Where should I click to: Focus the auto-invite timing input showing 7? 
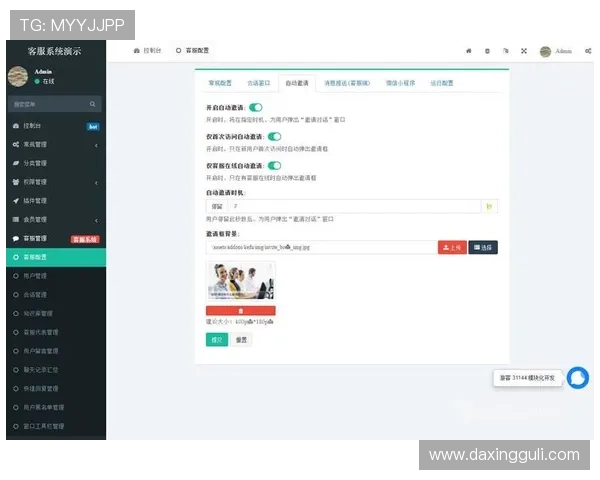coord(354,206)
